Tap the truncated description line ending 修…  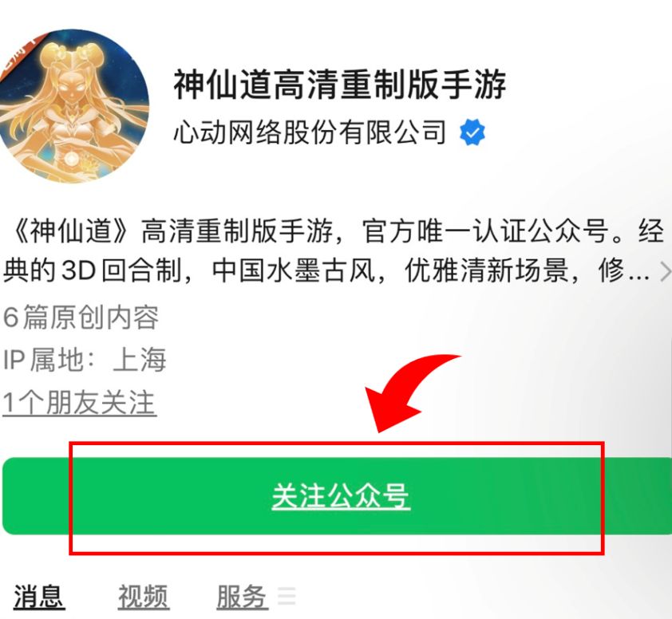[326, 271]
